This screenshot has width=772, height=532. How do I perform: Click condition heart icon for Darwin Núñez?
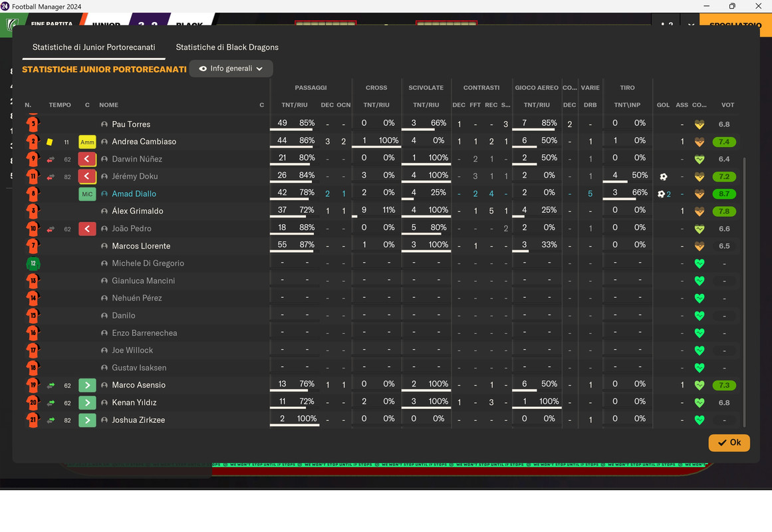coord(699,160)
